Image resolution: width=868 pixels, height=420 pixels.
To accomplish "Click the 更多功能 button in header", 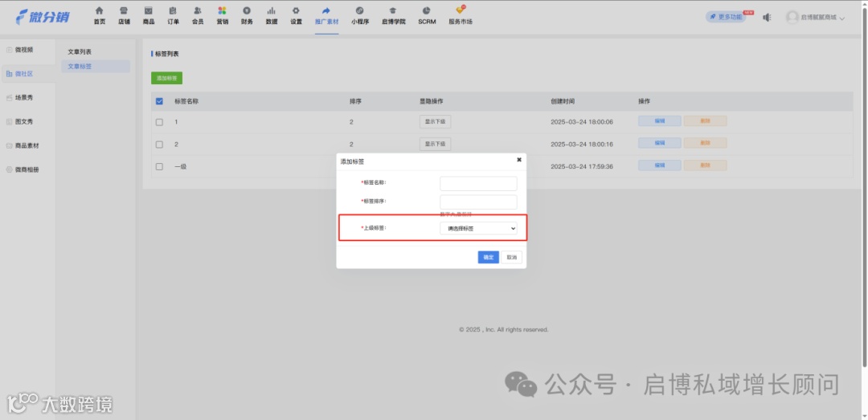I will [726, 17].
